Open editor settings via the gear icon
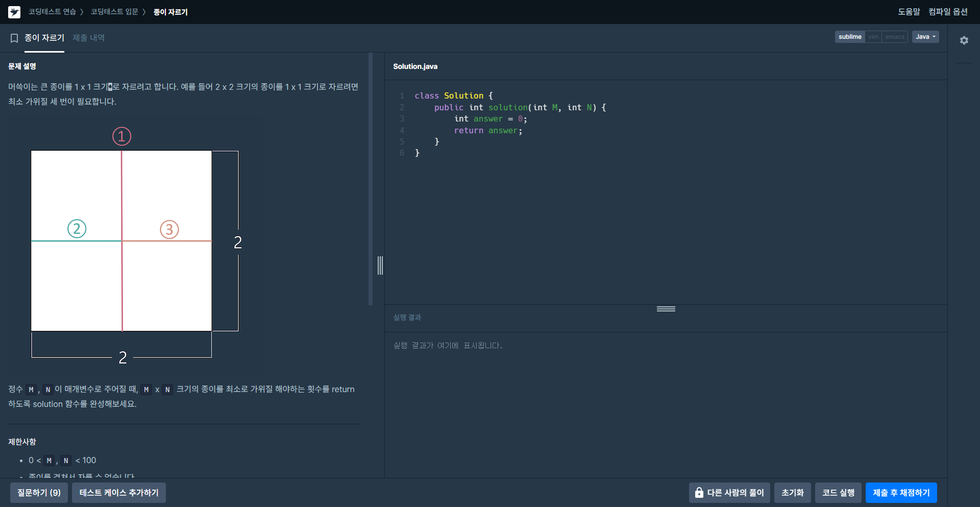Image resolution: width=980 pixels, height=507 pixels. coord(964,40)
